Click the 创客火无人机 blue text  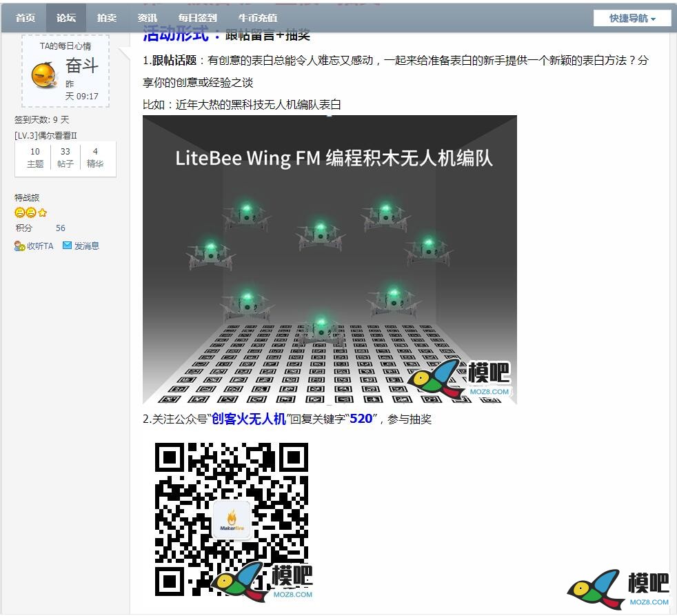(x=249, y=419)
